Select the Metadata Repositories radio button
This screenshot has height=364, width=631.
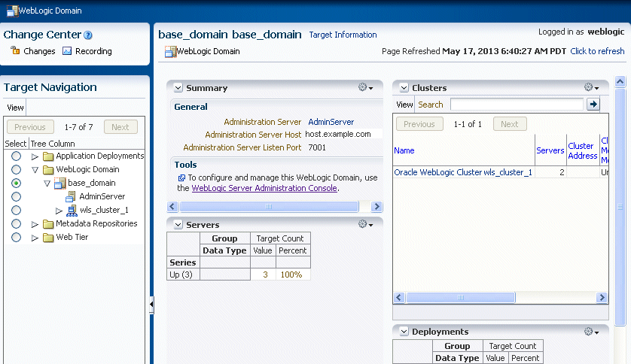(x=16, y=224)
